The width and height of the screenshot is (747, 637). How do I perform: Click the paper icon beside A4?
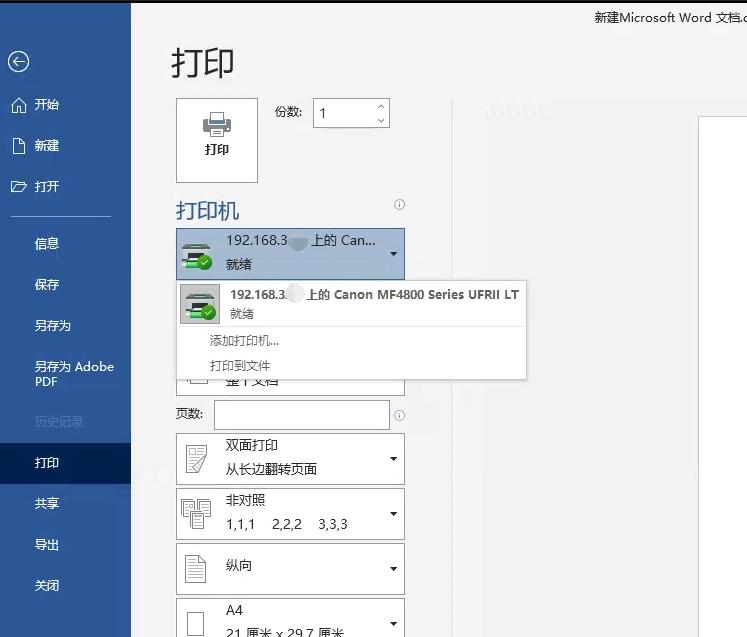coord(195,624)
